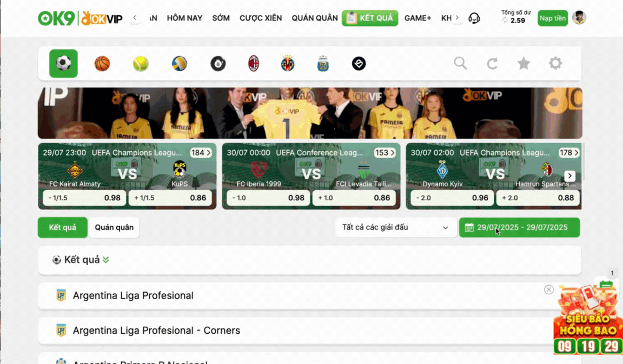Open 153 markets for FC Iberia 1999 match
Viewport: 623px width, 364px height.
(x=385, y=153)
